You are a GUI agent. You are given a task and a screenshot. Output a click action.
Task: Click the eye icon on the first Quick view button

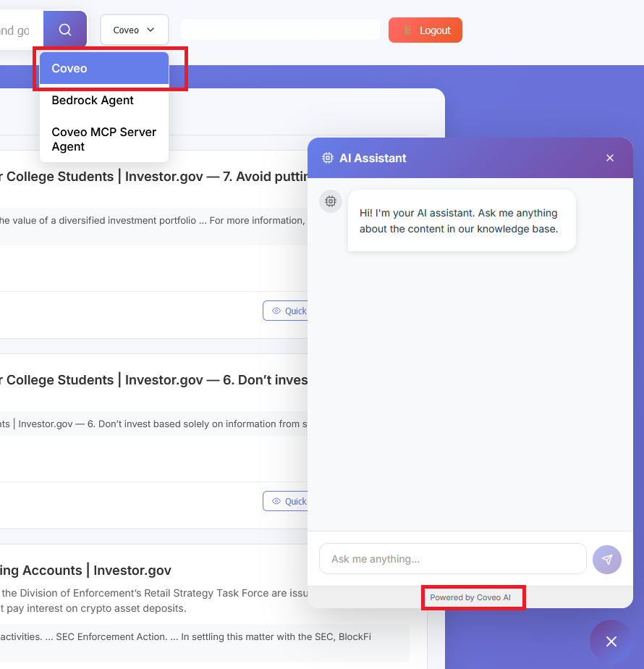click(277, 310)
